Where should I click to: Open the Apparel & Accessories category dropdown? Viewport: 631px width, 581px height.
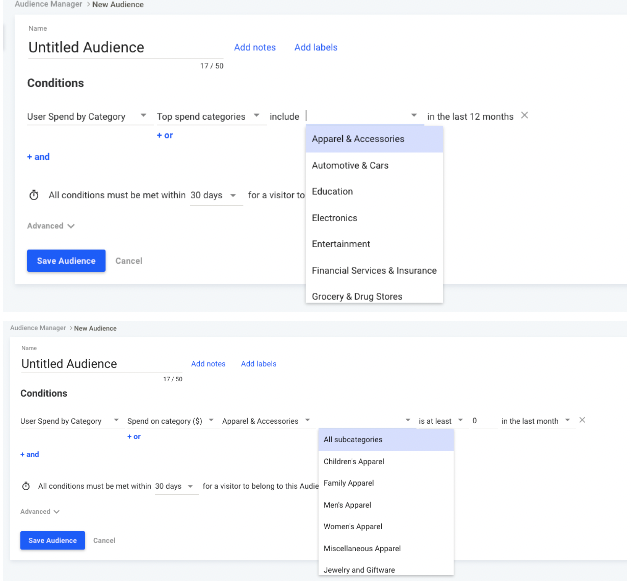point(266,421)
